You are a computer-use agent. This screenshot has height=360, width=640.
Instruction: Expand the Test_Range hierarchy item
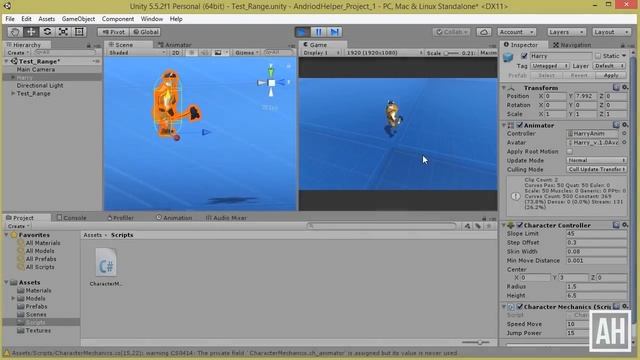click(x=13, y=93)
